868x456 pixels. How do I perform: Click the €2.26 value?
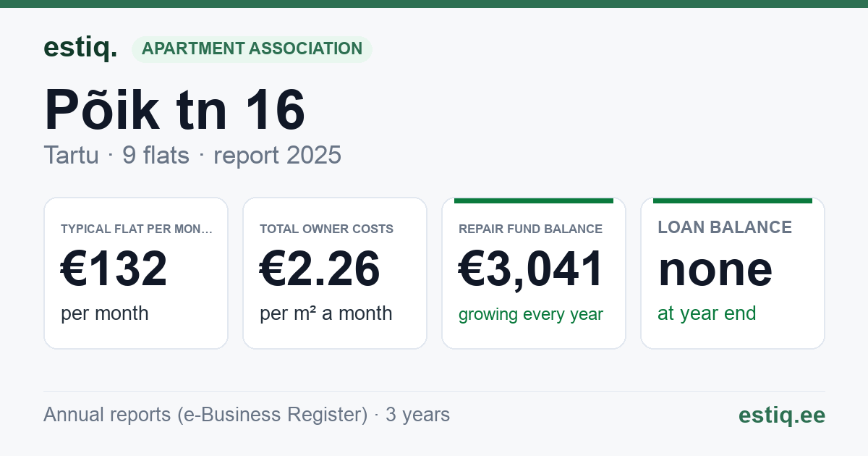[x=320, y=269]
